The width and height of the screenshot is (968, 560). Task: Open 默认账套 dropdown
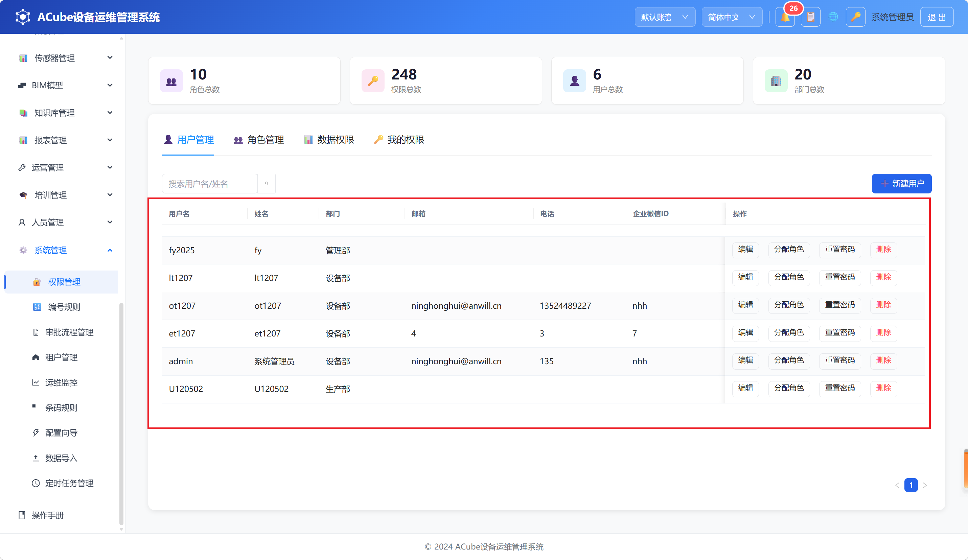coord(665,17)
